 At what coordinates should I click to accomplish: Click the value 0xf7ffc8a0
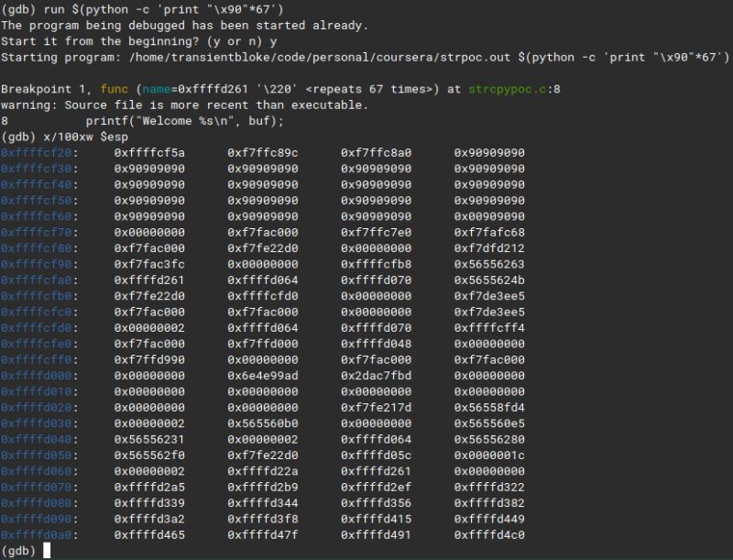pos(376,153)
